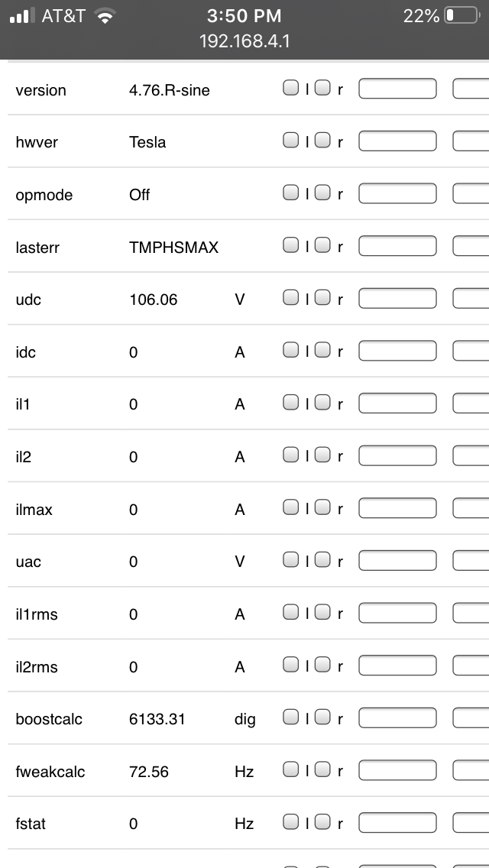Image resolution: width=489 pixels, height=868 pixels.
Task: Tick the 'r' checkbox for lasterr
Action: click(x=322, y=245)
